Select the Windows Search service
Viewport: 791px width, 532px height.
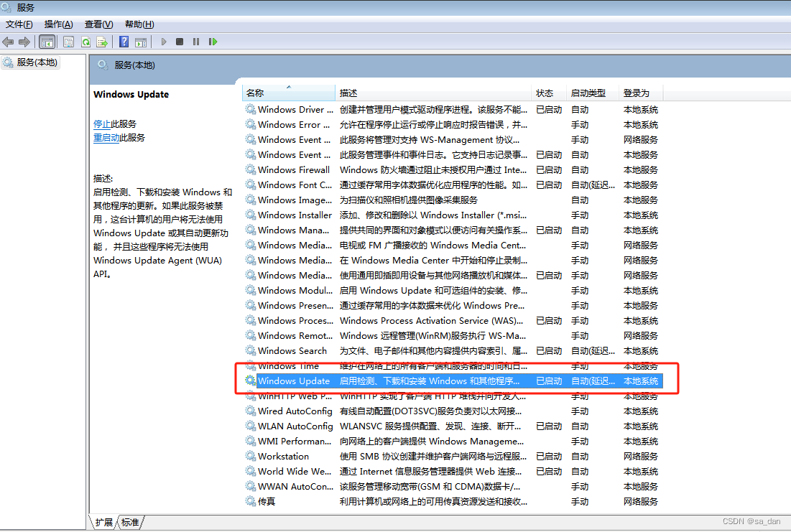[453, 350]
